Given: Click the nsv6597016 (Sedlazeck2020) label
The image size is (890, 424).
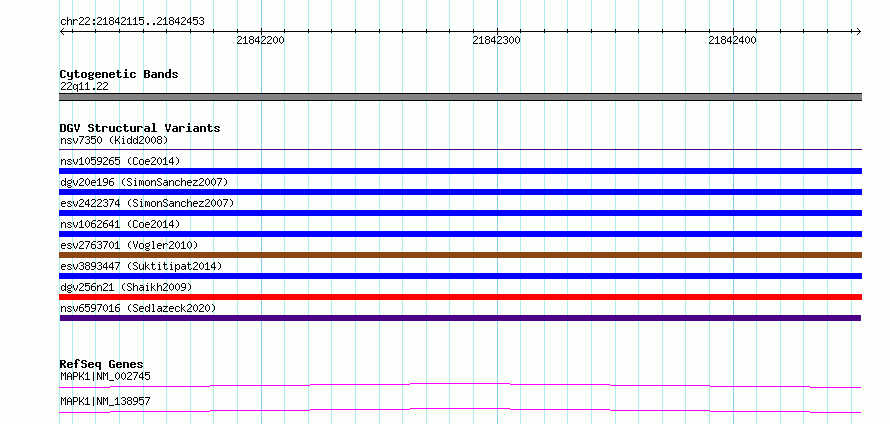Looking at the screenshot, I should pos(138,308).
